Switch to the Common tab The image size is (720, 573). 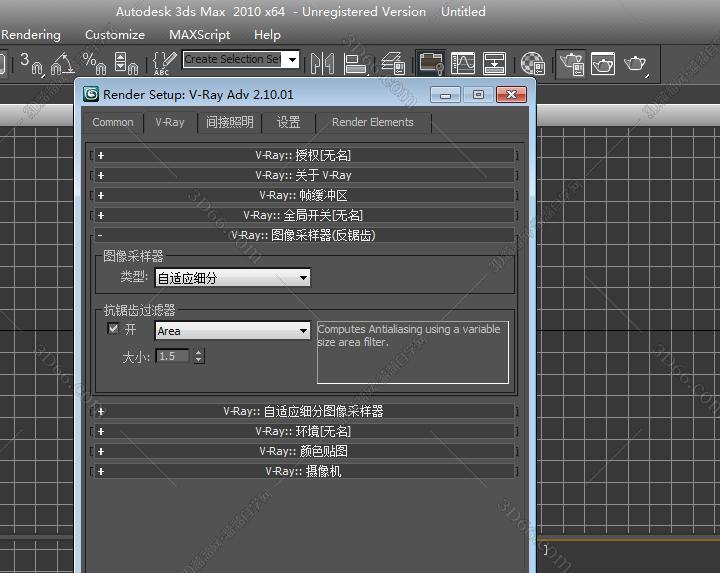(112, 122)
